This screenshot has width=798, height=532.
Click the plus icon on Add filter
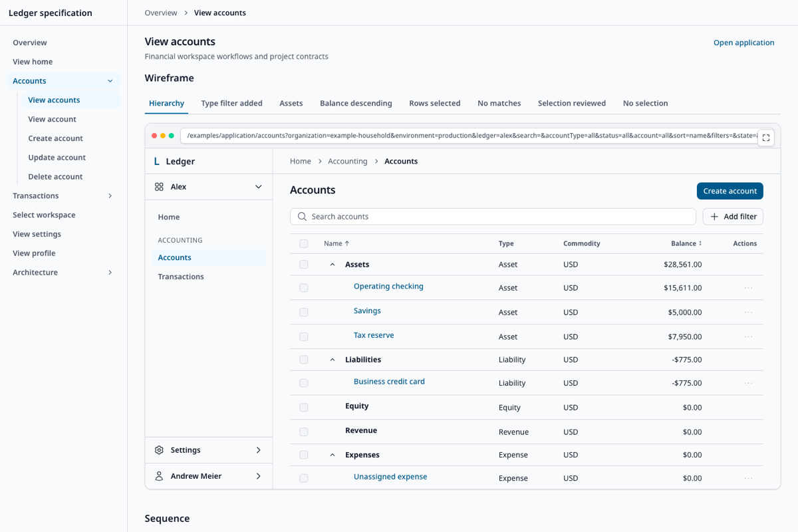point(714,217)
